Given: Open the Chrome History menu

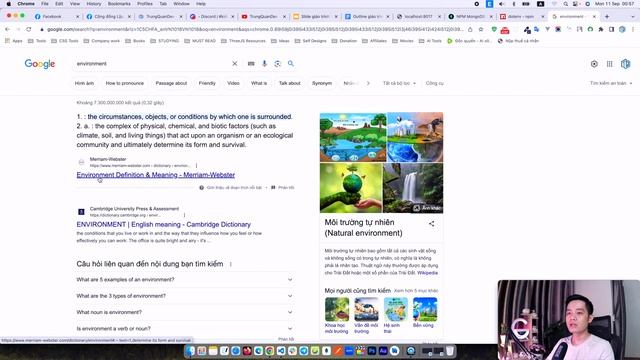Looking at the screenshot, I should [94, 4].
